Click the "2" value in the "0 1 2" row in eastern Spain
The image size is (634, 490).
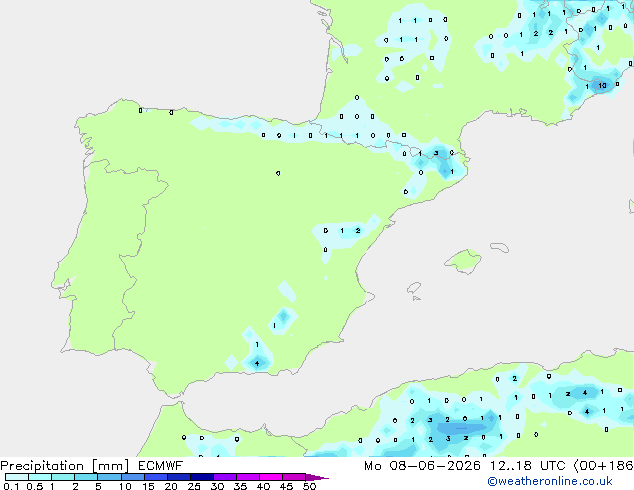358,230
